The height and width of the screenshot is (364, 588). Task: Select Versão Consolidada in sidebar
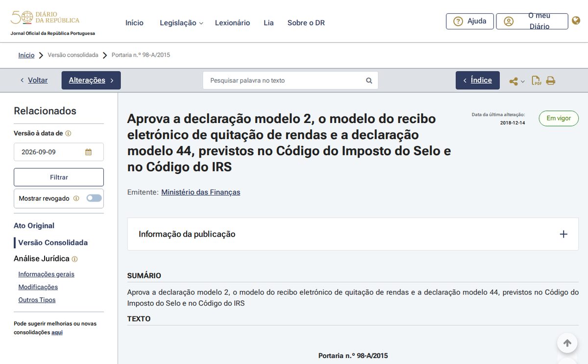[53, 243]
